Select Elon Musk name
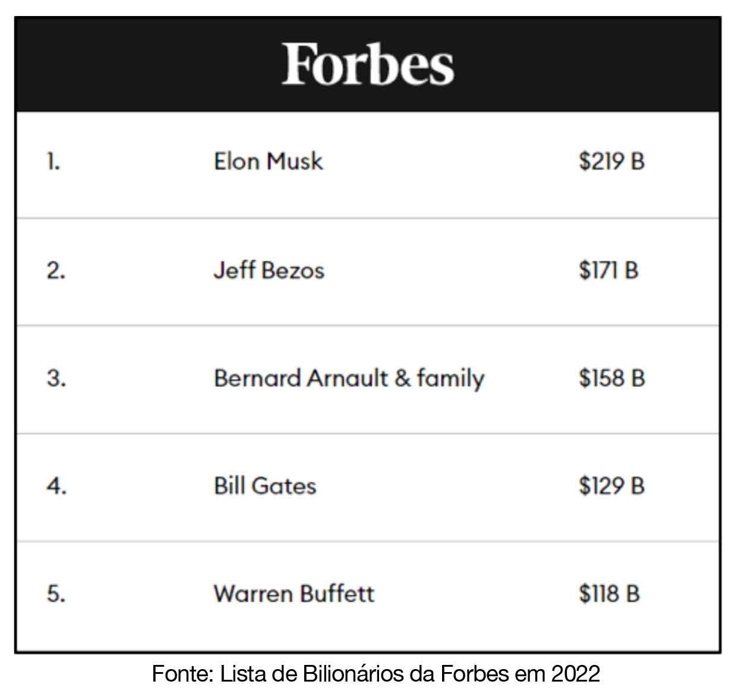Screen dimensions: 732x700 (x=269, y=161)
